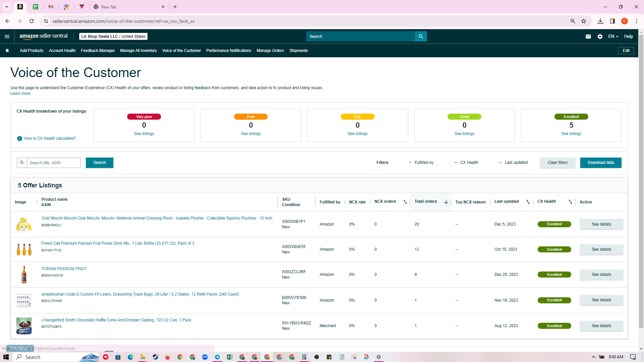The image size is (644, 362).
Task: Open the simplehuman trash bags product thumbnail
Action: (x=24, y=300)
